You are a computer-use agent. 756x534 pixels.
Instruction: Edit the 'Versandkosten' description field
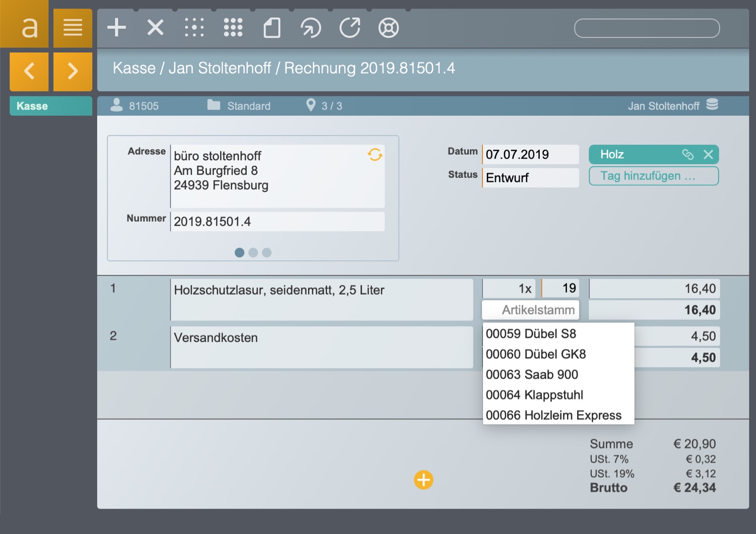[x=322, y=347]
